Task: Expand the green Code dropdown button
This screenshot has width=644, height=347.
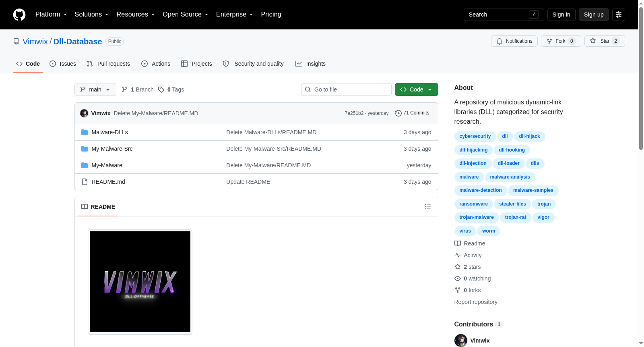Action: (416, 89)
